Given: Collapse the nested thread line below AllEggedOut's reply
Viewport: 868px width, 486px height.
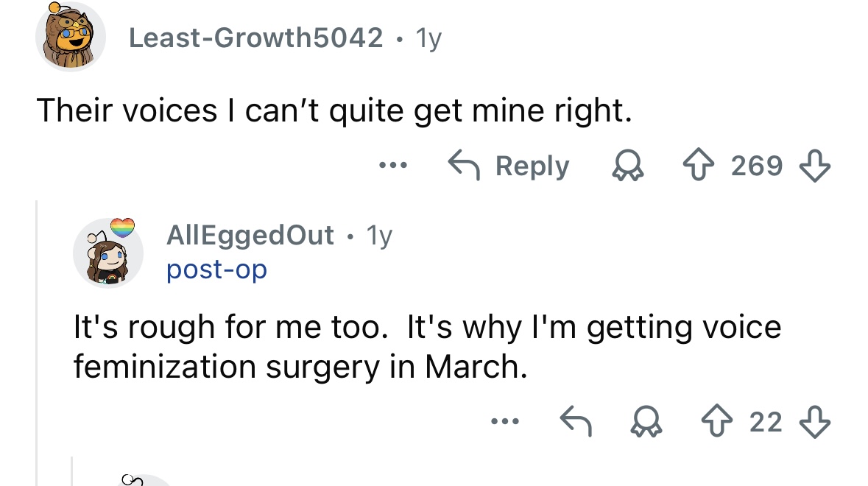Looking at the screenshot, I should [72, 470].
